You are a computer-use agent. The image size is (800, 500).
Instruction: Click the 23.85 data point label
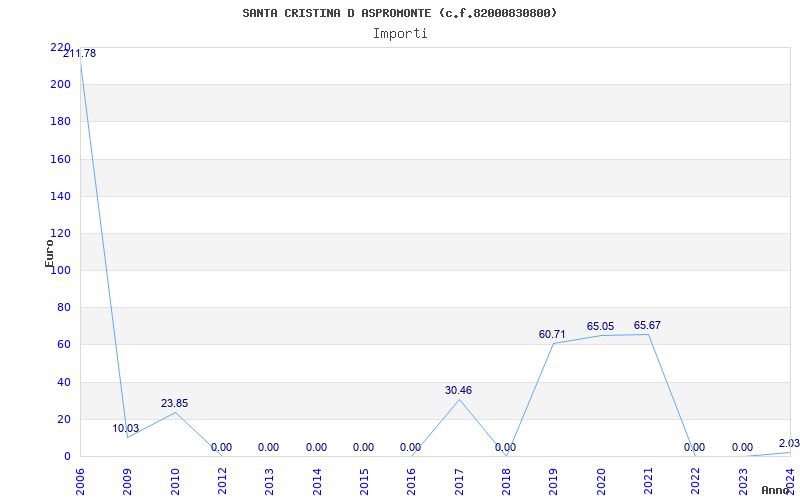[x=174, y=404]
